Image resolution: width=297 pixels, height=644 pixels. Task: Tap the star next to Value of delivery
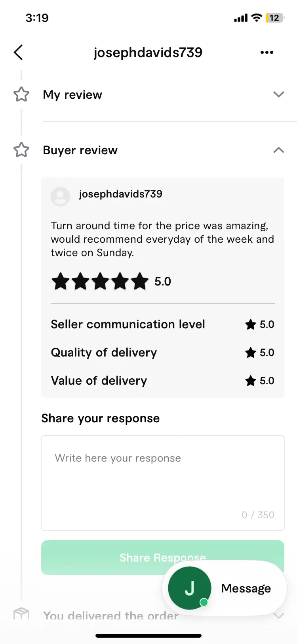click(x=251, y=381)
